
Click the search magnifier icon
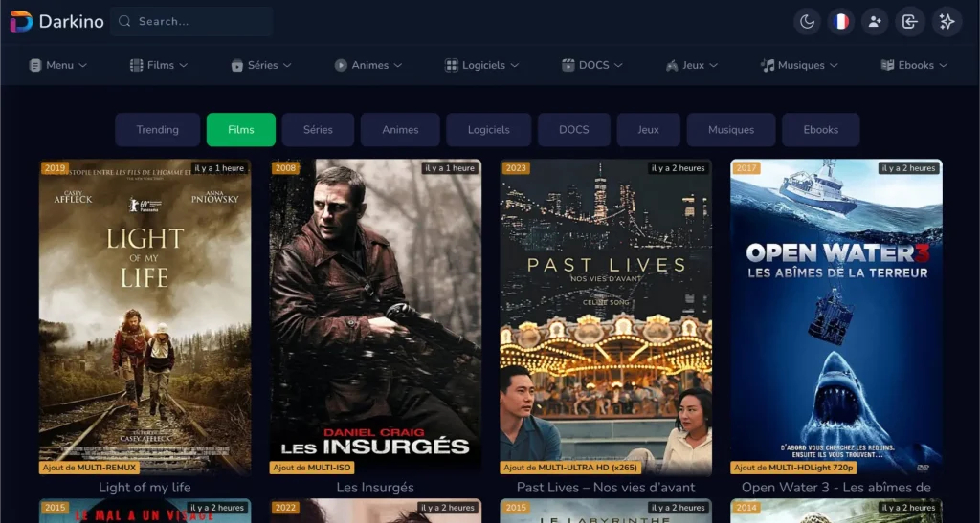coord(124,21)
